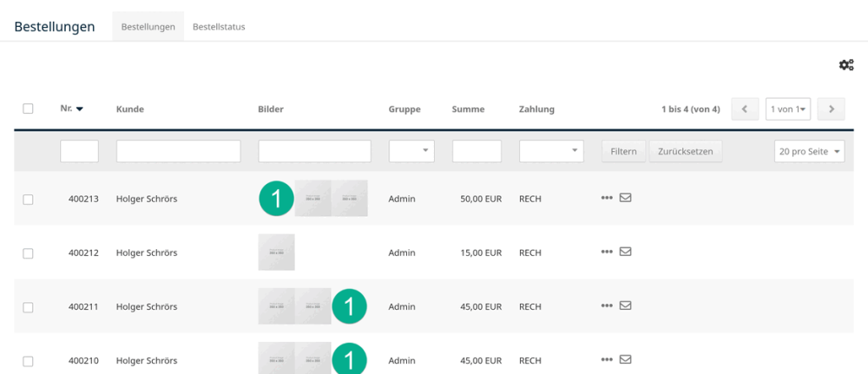Sort by the Nr. column header
The height and width of the screenshot is (374, 868).
(71, 109)
